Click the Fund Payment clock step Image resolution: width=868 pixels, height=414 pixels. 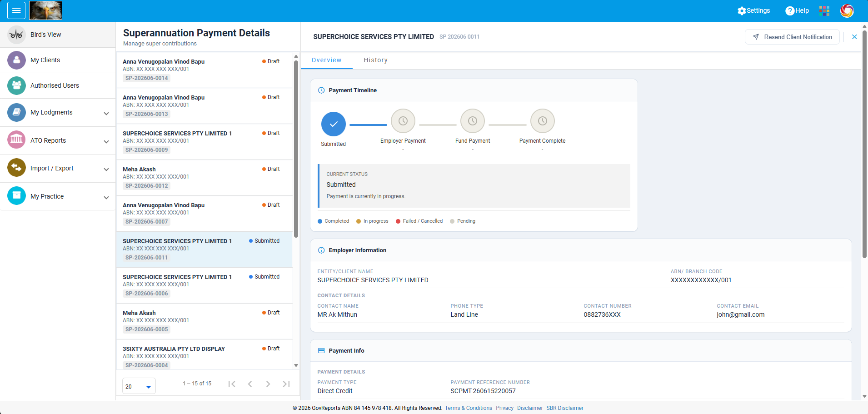point(473,121)
